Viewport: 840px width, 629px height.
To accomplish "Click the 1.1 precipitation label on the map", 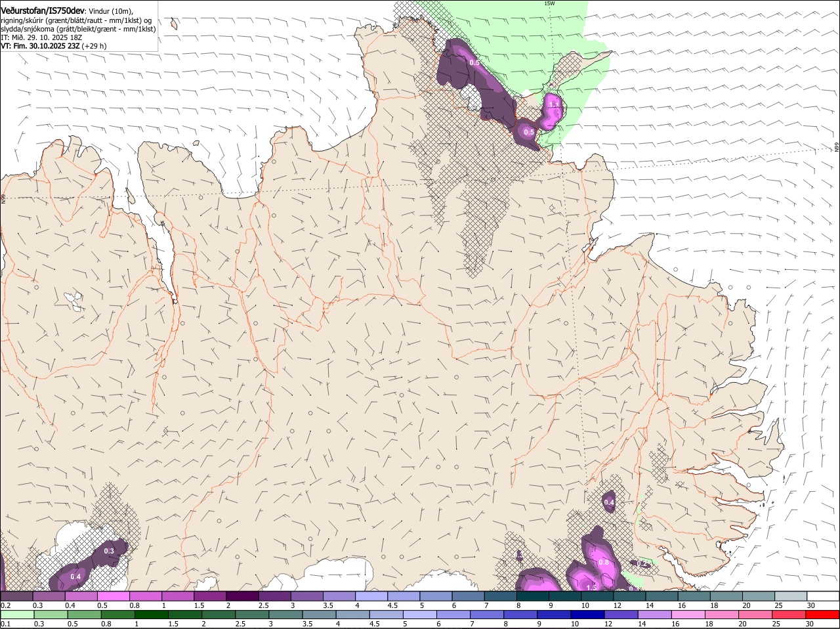I will pos(554,104).
